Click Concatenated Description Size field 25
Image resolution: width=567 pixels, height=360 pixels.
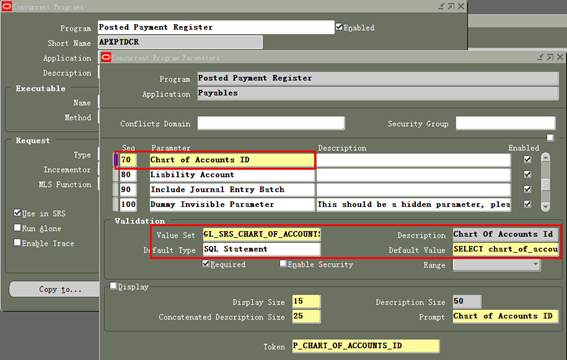point(306,316)
